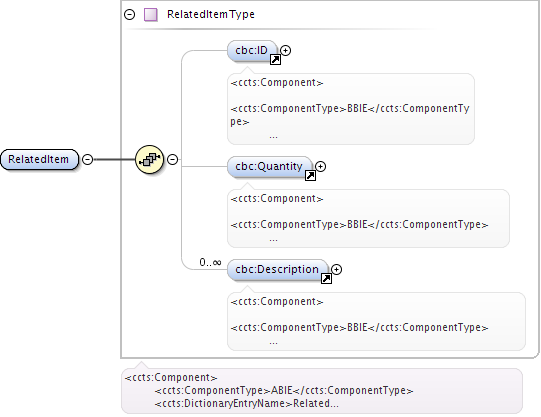541x417 pixels.
Task: Expand the cbc:Quantity element
Action: click(x=321, y=166)
